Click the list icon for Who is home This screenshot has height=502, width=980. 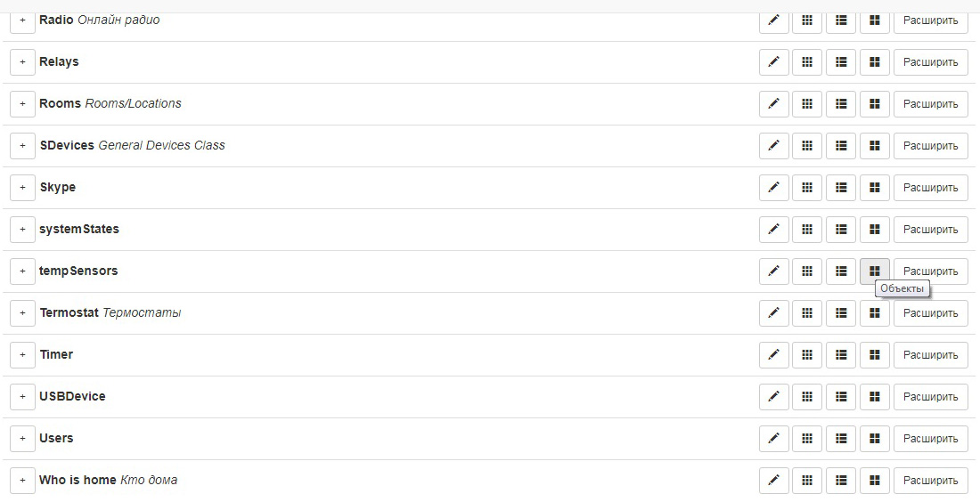coord(841,481)
